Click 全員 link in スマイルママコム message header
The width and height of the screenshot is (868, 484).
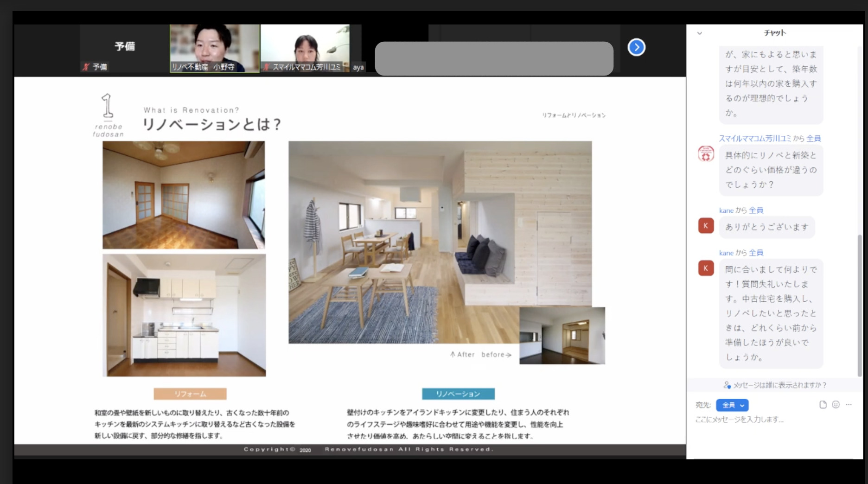click(813, 138)
